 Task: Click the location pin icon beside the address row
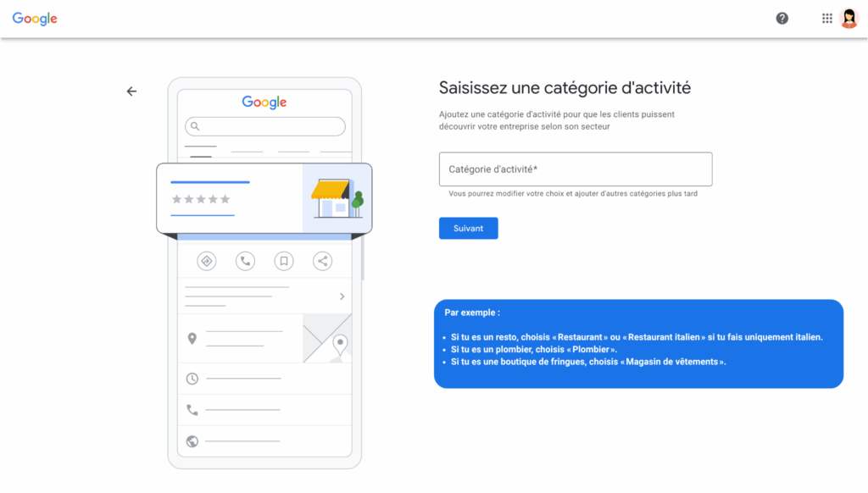(192, 338)
